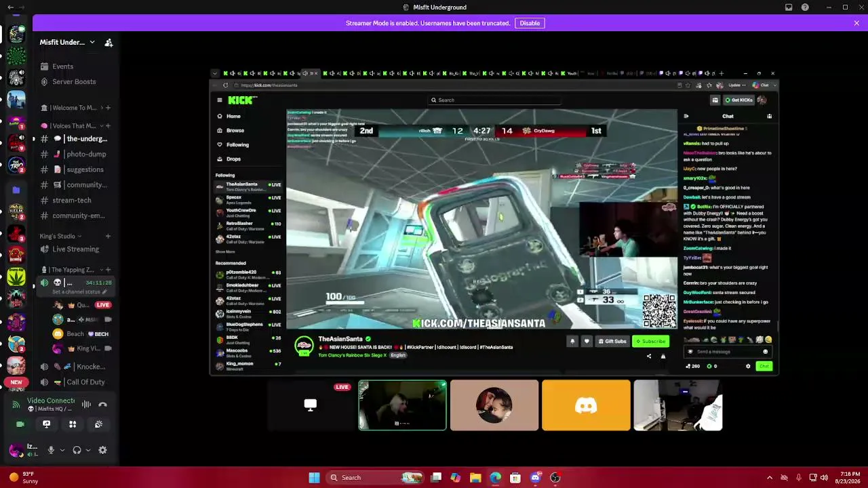Toggle noise suppression waveform icon

coord(86,405)
